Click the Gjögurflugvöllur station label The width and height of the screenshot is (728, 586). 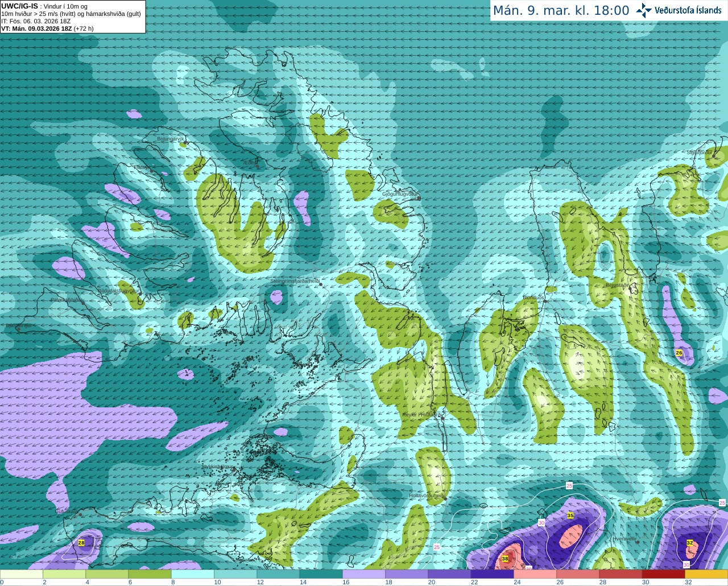tap(400, 194)
